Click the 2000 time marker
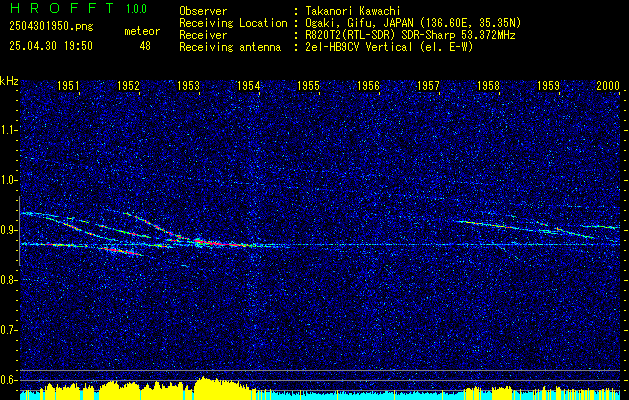 point(608,85)
